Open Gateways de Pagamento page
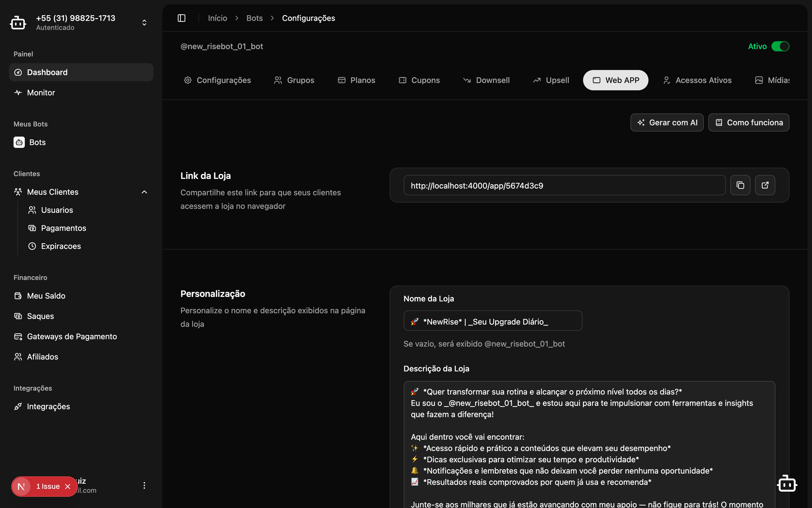 (x=81, y=336)
